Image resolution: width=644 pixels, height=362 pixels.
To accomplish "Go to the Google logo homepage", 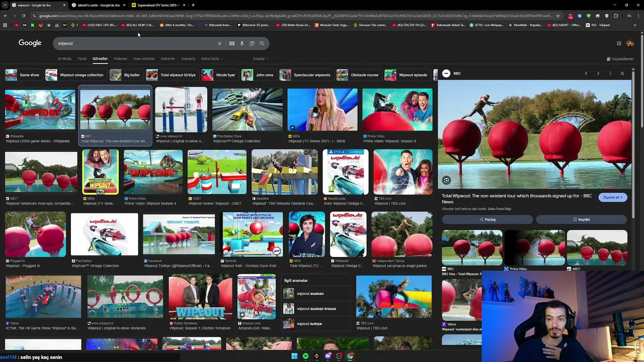I will coord(30,43).
